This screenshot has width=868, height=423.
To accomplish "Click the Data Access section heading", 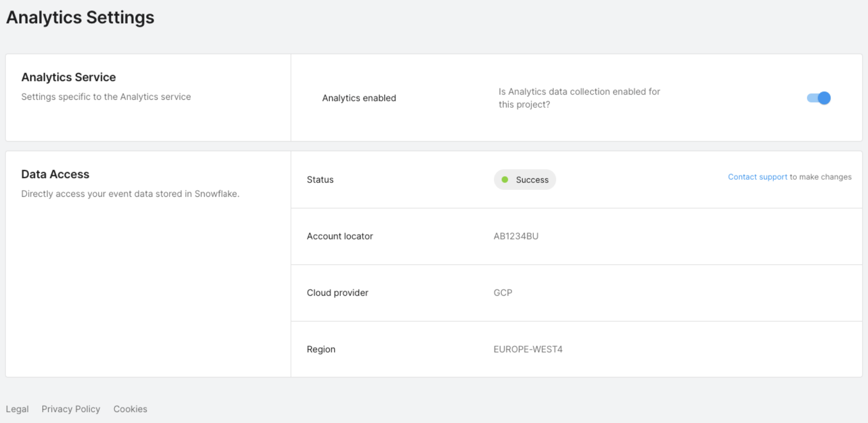I will [x=55, y=174].
